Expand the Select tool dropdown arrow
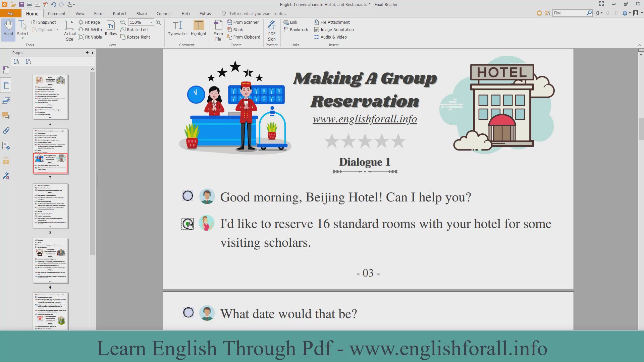 23,39
